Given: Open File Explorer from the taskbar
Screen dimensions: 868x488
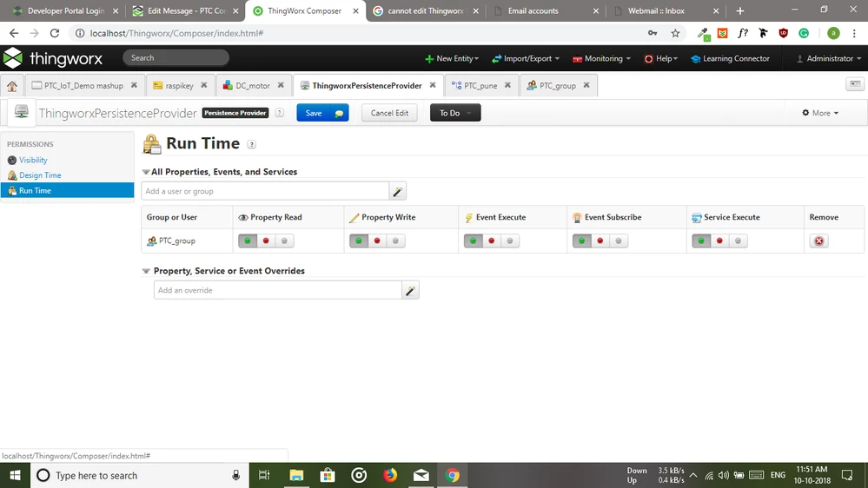Looking at the screenshot, I should pyautogui.click(x=296, y=475).
